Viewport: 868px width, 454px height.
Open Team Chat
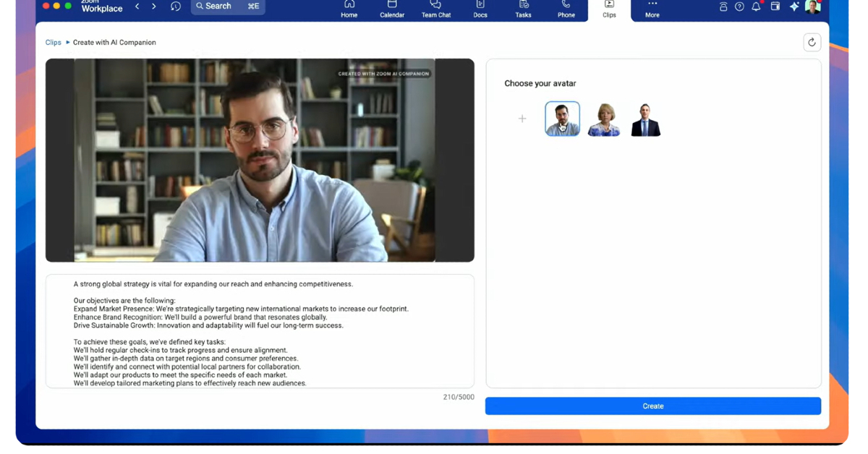click(x=435, y=9)
